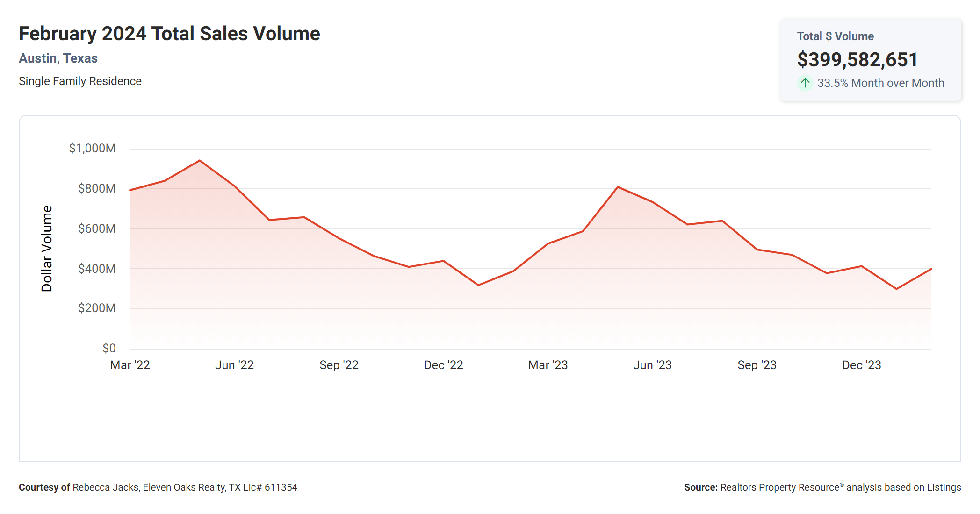The height and width of the screenshot is (514, 980).
Task: Click the $399,582,651 total value
Action: pos(857,60)
